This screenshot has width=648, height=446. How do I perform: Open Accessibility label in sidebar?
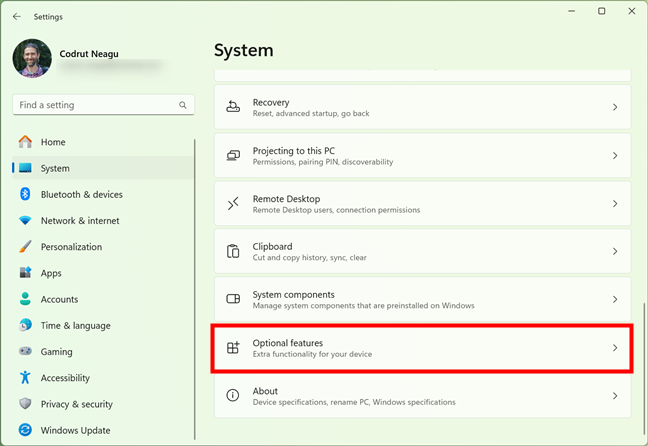65,378
